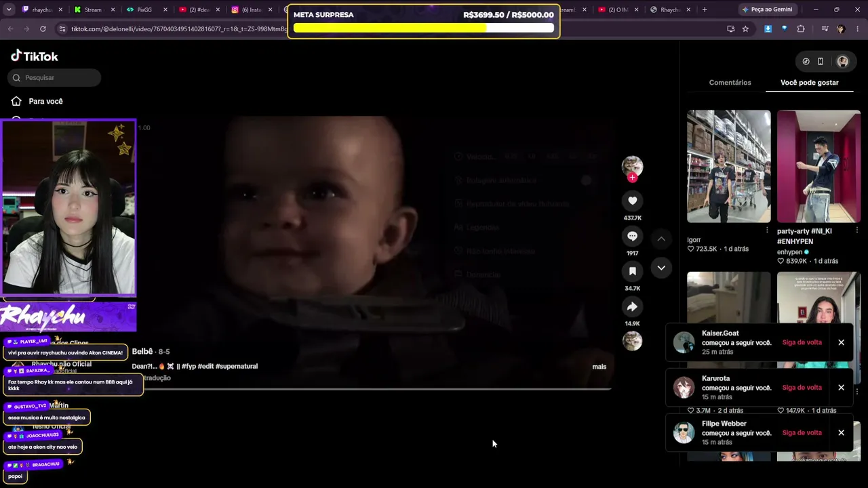Save the video with the bookmark icon
The image size is (868, 488).
[632, 271]
